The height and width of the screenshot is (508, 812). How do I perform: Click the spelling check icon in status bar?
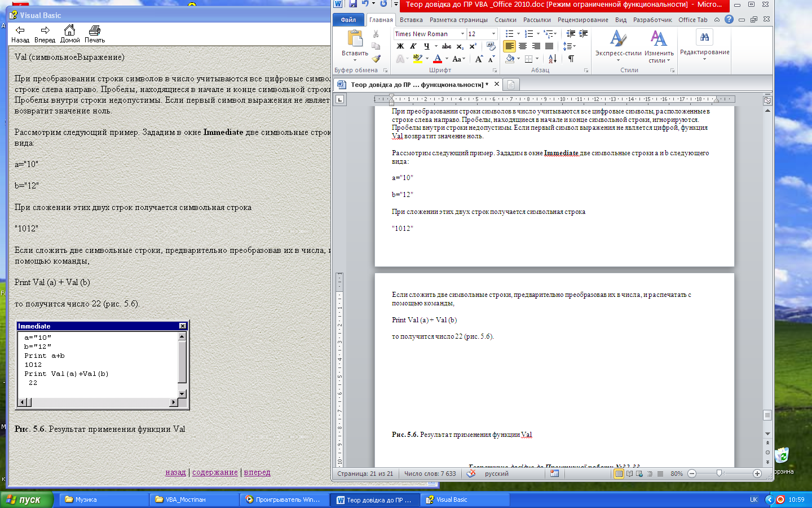[471, 474]
